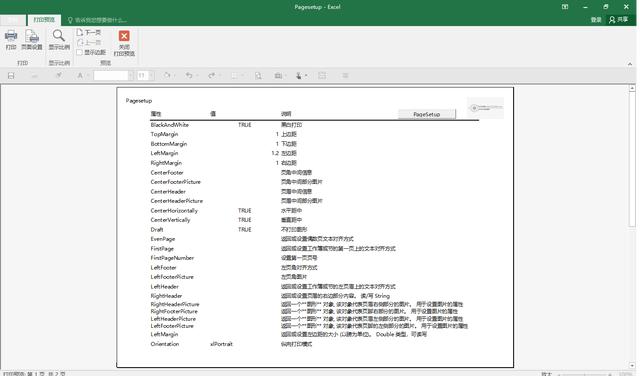Click the Undo arrow icon
The image size is (640, 376).
[x=189, y=76]
